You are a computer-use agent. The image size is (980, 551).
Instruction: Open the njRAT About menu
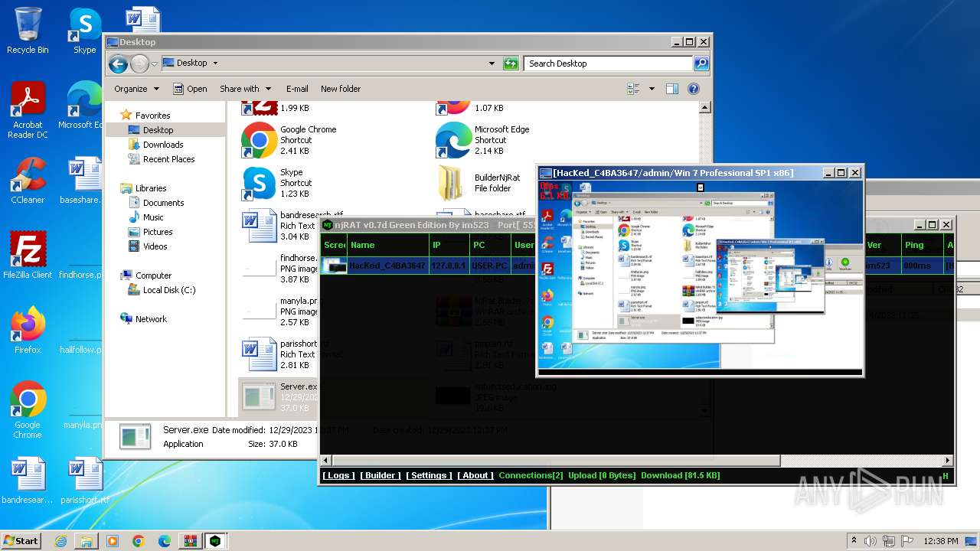pyautogui.click(x=475, y=475)
